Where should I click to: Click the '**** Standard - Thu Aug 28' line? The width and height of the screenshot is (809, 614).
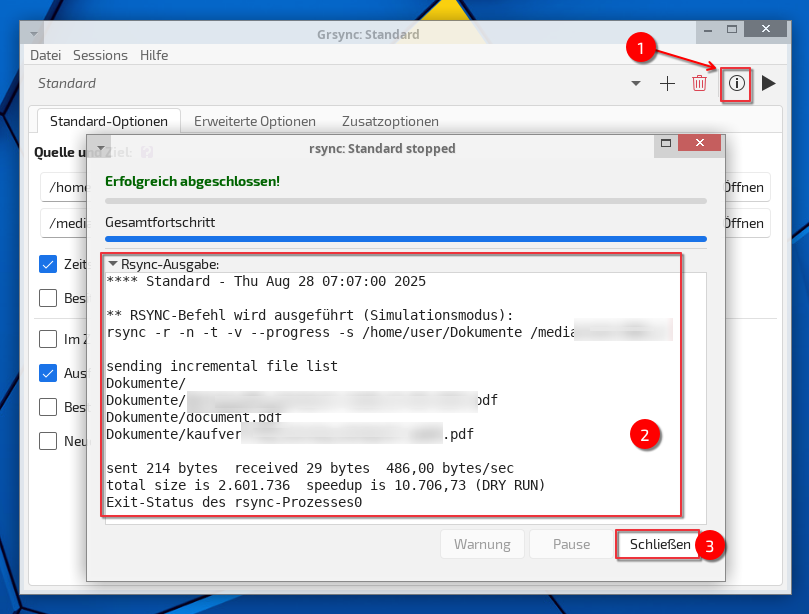coord(266,281)
